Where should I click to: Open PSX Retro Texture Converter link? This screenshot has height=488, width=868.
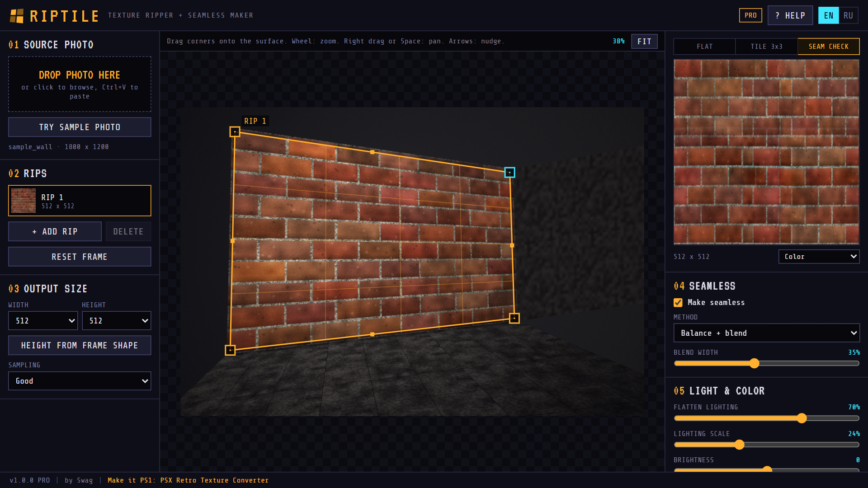tap(188, 480)
